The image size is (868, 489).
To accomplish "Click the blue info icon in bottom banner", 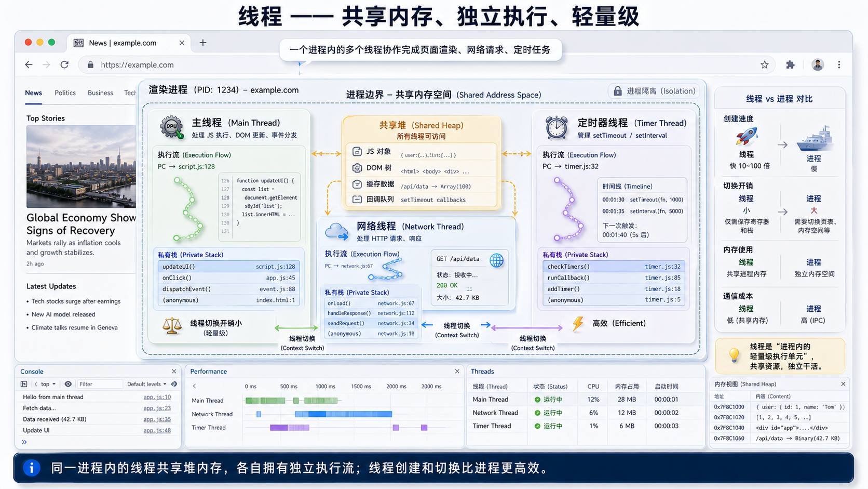I will (32, 468).
